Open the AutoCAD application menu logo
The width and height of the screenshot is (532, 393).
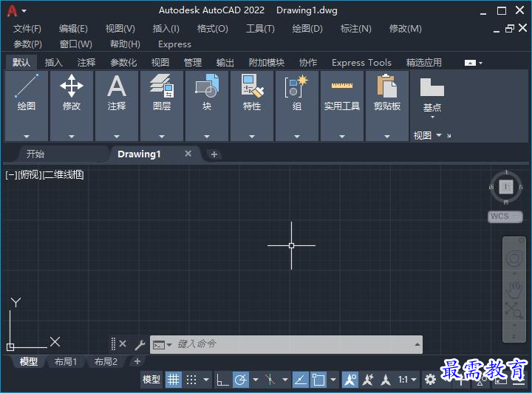point(13,11)
